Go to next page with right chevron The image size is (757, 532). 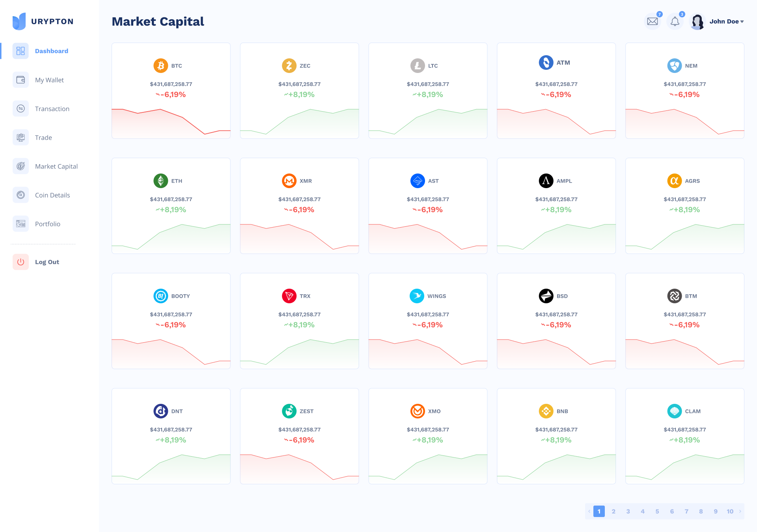(x=740, y=511)
